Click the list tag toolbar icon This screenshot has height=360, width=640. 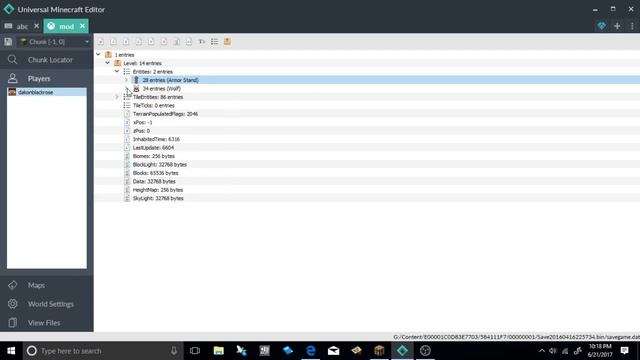(215, 42)
